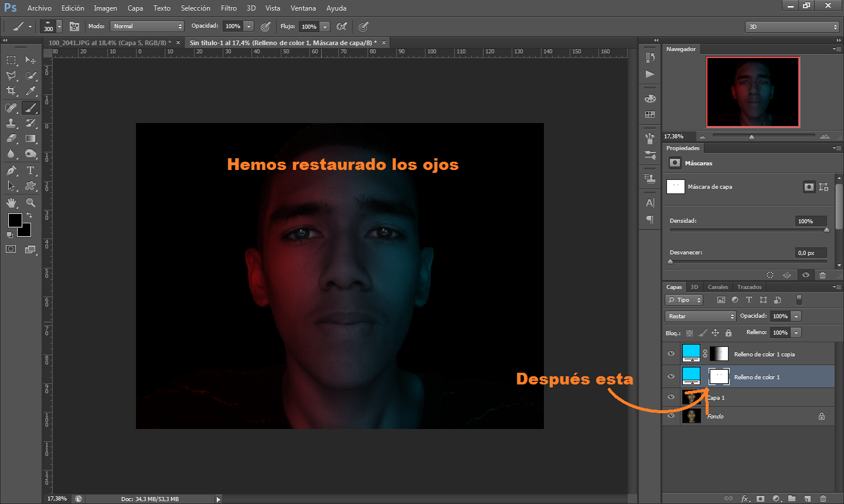Viewport: 844px width, 504px height.
Task: Add new layer mask in Layers panel
Action: pos(760,499)
